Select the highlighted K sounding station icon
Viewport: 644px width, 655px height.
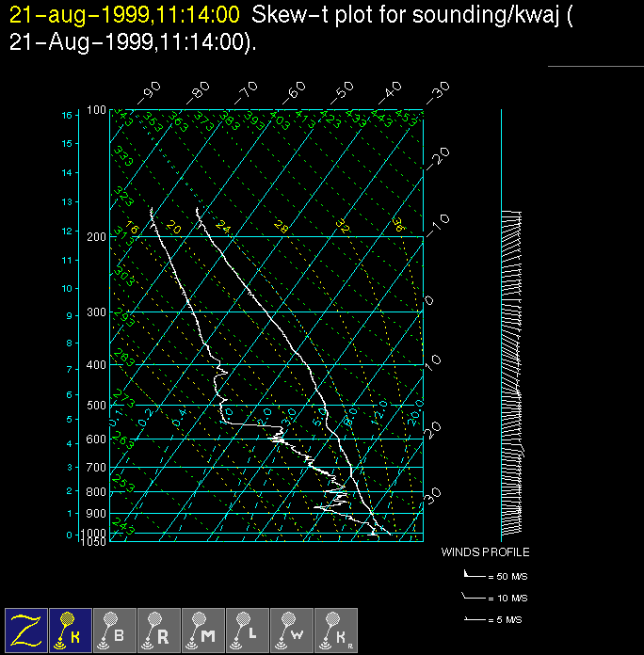click(71, 630)
